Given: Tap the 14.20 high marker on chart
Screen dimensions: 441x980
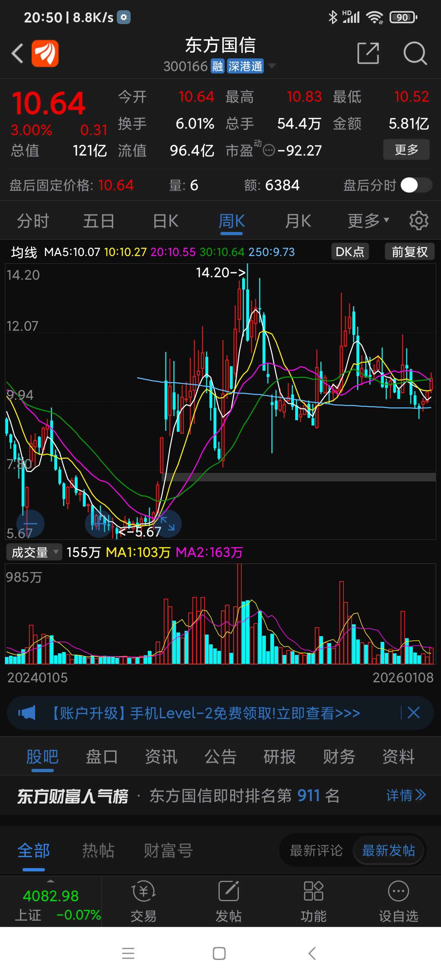Looking at the screenshot, I should point(220,272).
